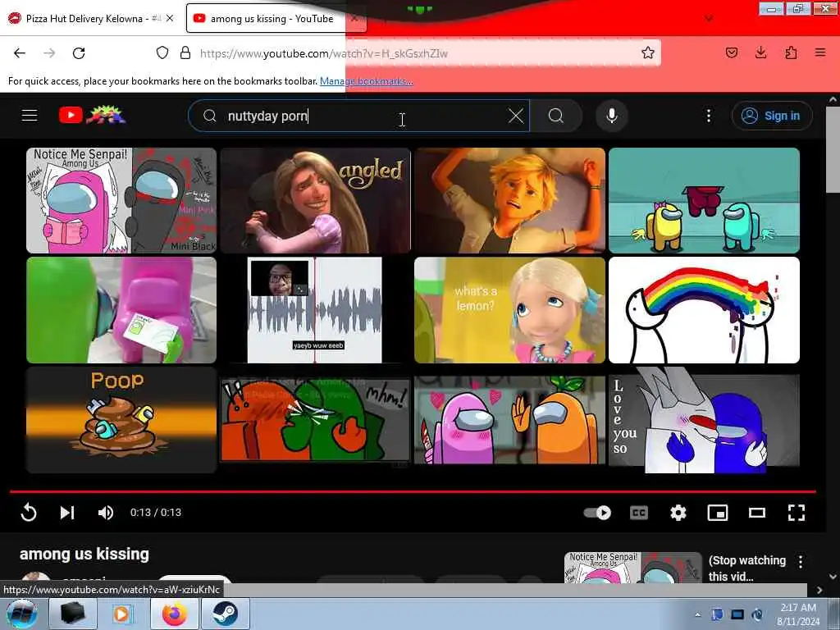Launch Firefox from the taskbar
The image size is (840, 630).
tap(175, 614)
